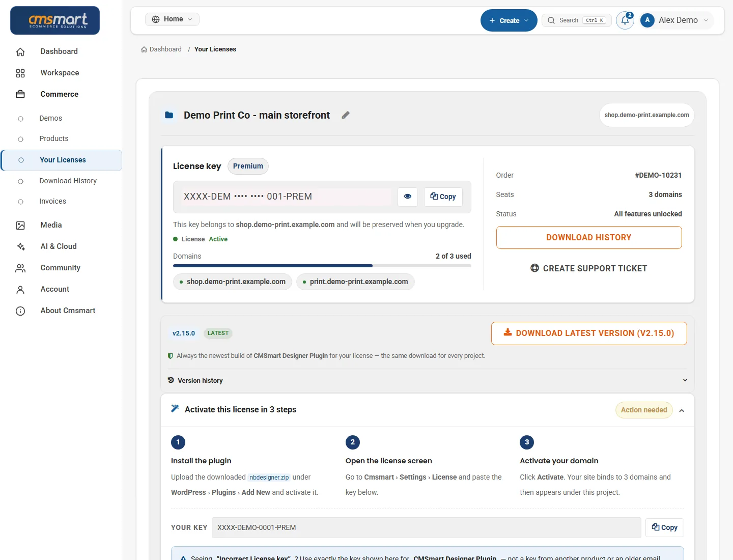Click the YOUR KEY input field

coord(426,527)
